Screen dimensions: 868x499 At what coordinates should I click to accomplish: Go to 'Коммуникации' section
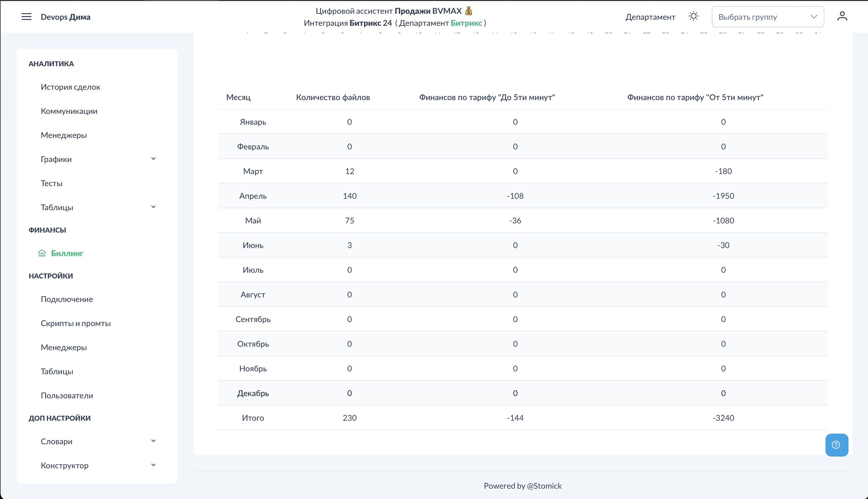[69, 111]
